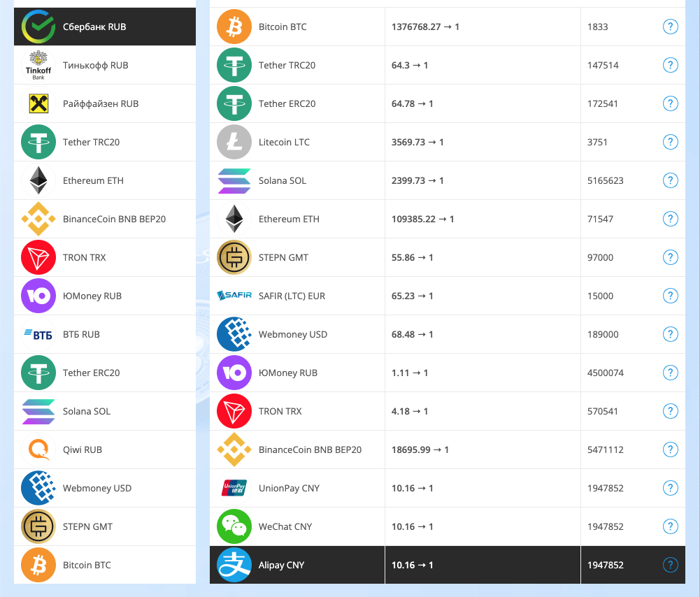700x597 pixels.
Task: Open help icon for UnionPay CNY row
Action: 670,488
